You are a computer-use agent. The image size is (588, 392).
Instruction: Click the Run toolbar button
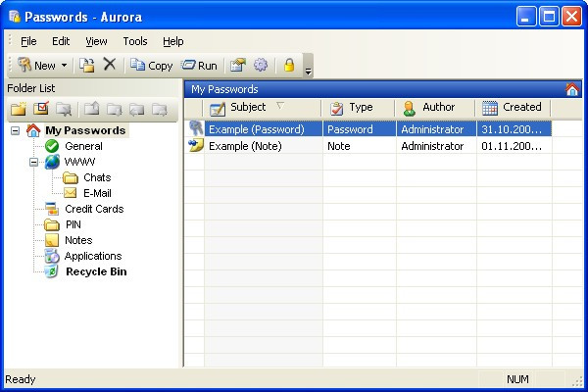pos(200,66)
